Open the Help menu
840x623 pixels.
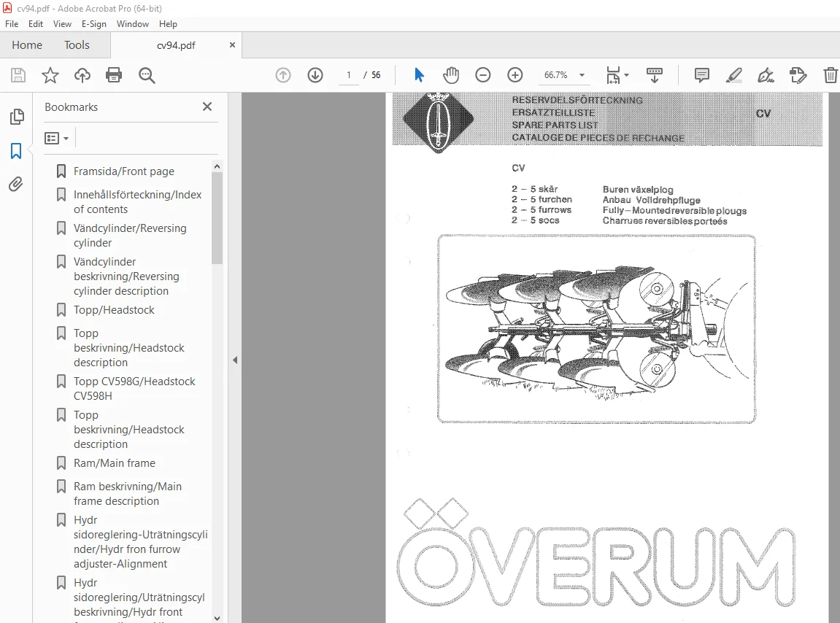point(168,24)
